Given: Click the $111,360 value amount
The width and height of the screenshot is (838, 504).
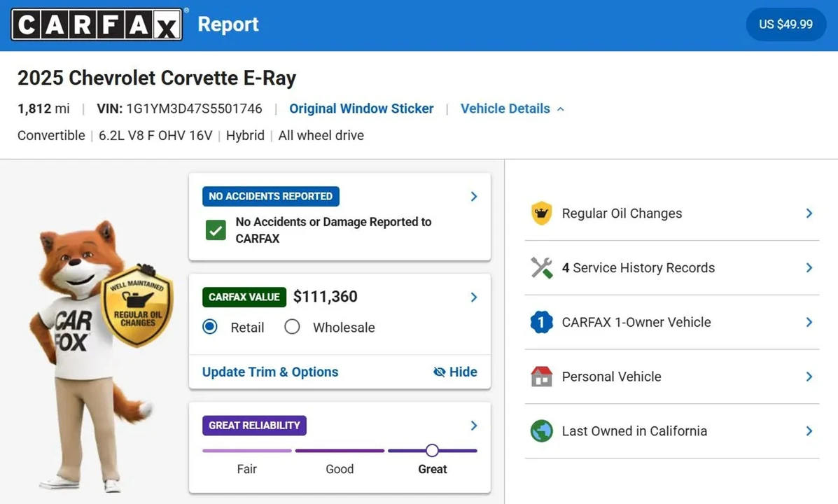Looking at the screenshot, I should (x=326, y=297).
